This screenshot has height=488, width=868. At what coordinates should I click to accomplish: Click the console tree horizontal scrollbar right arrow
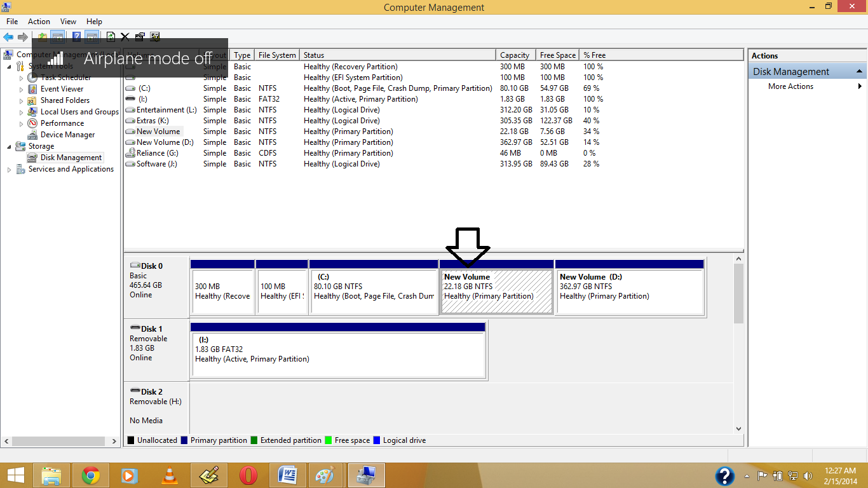[114, 441]
